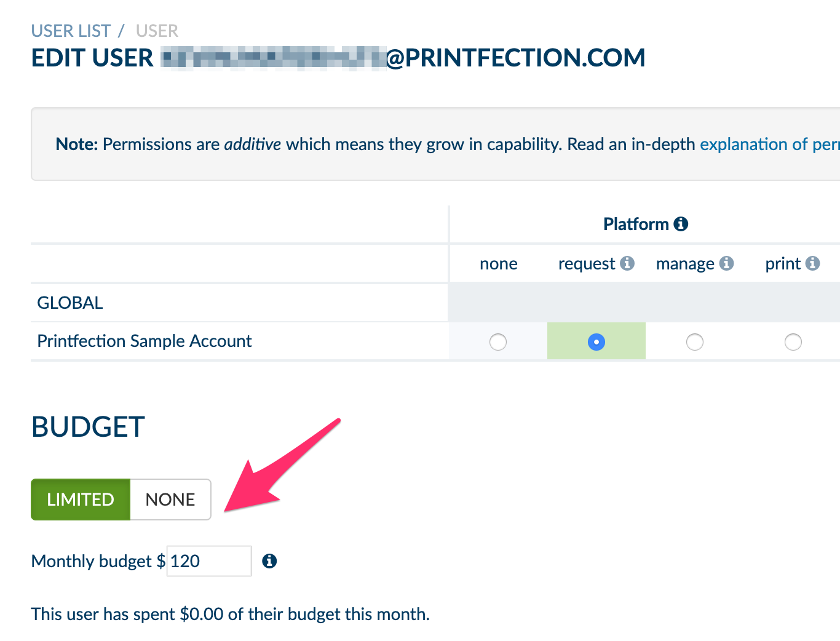Enable the LIMITED budget option

tap(81, 500)
